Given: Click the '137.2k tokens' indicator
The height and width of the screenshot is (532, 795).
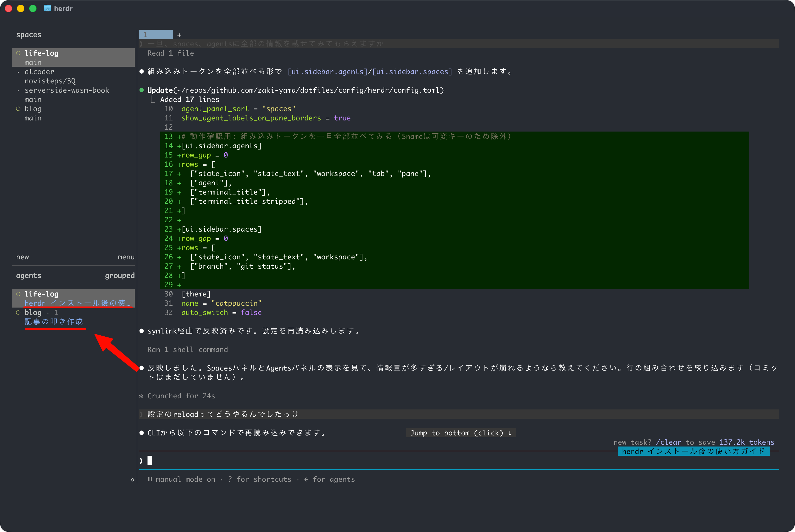Looking at the screenshot, I should pyautogui.click(x=747, y=442).
